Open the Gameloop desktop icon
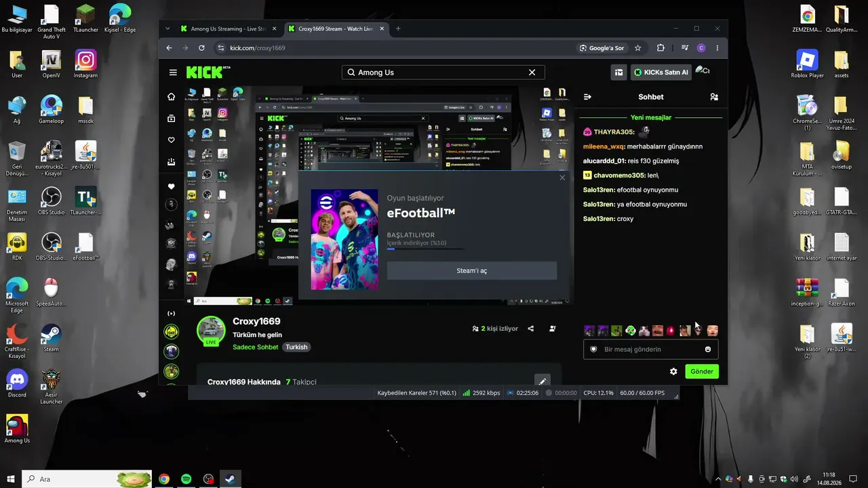Screen dimensions: 868x488 (51, 110)
